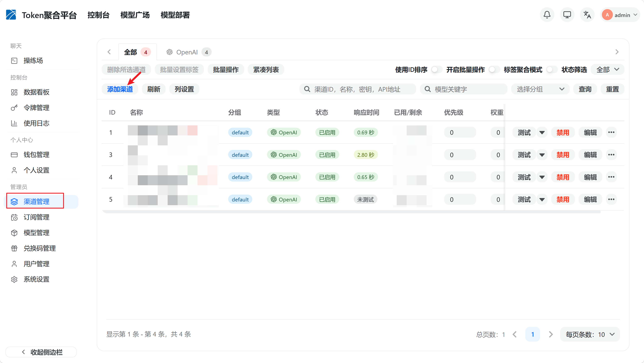Open the 状态筛选 dropdown
Image resolution: width=644 pixels, height=363 pixels.
607,70
